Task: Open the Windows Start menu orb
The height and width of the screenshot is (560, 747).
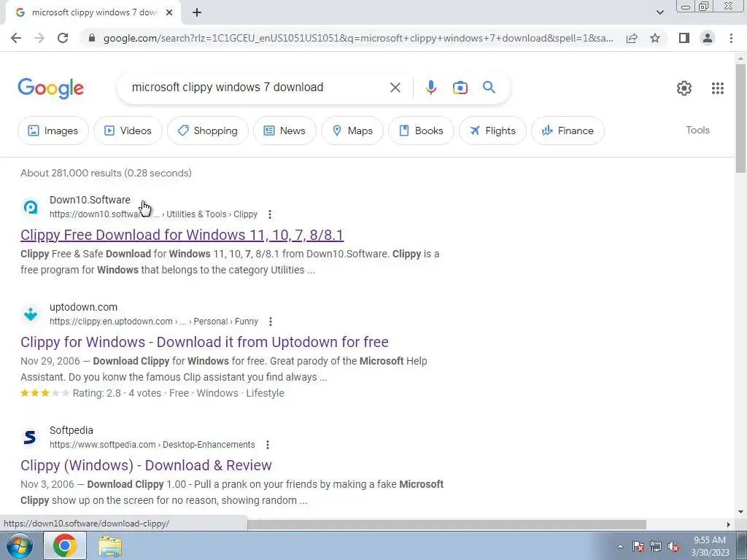Action: click(x=20, y=545)
